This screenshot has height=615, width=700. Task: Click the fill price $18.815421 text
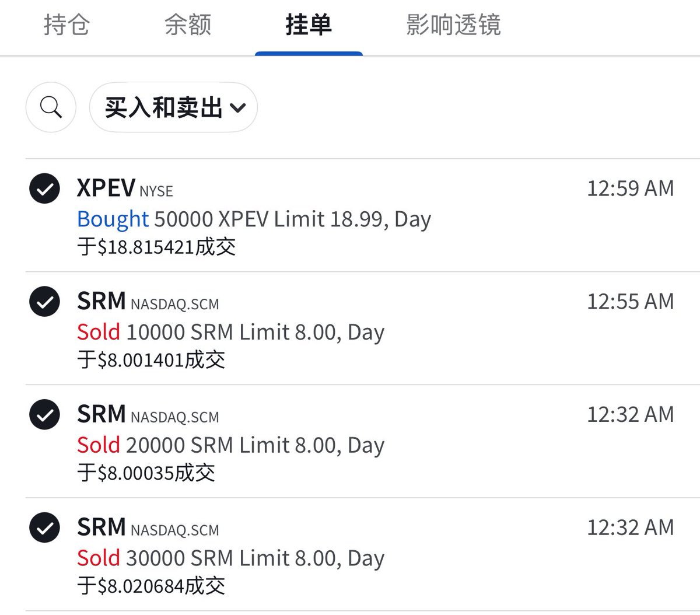click(x=156, y=247)
